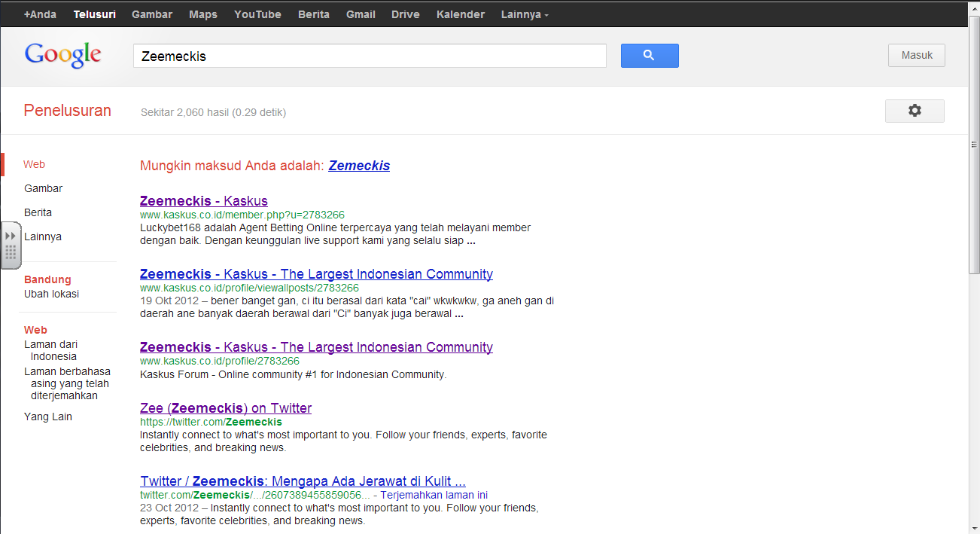This screenshot has width=980, height=534.
Task: Open Drive from the top bar
Action: 406,14
